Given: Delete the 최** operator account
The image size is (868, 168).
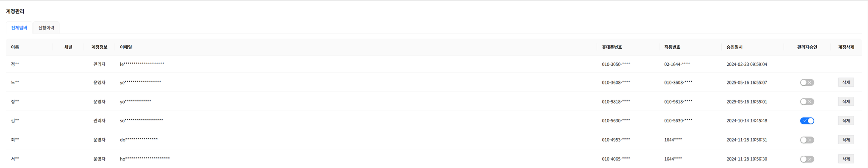Looking at the screenshot, I should coord(846,140).
